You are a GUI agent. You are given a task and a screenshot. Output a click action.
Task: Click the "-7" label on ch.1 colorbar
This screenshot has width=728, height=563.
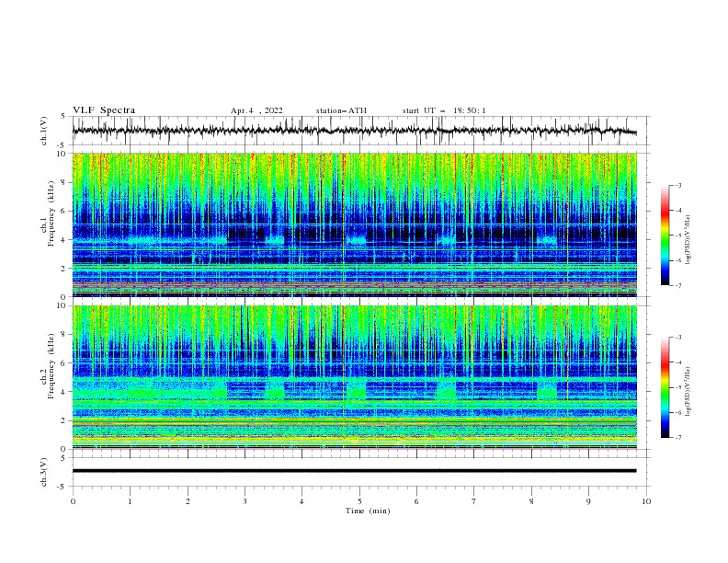[x=677, y=285]
